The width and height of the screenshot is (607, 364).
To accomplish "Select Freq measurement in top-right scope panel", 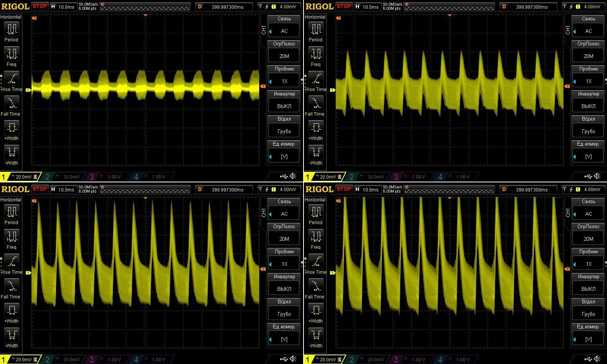I will [316, 56].
